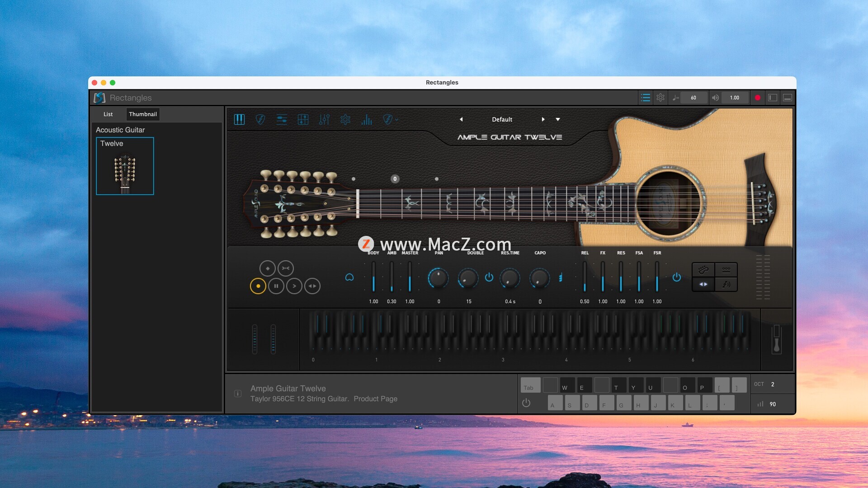The height and width of the screenshot is (488, 868).
Task: Change the OCT octave value 2
Action: click(773, 384)
